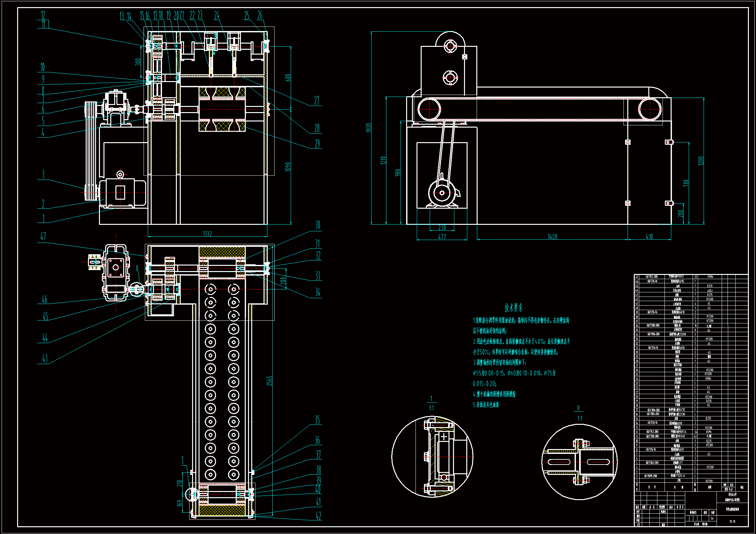Click part callout number 3
Viewport: 756px width, 534px height.
pyautogui.click(x=43, y=174)
